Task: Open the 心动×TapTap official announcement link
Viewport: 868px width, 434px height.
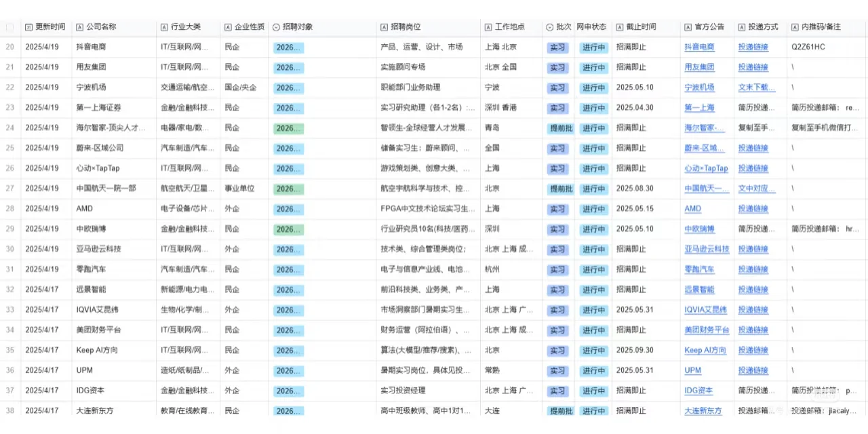Action: point(706,169)
